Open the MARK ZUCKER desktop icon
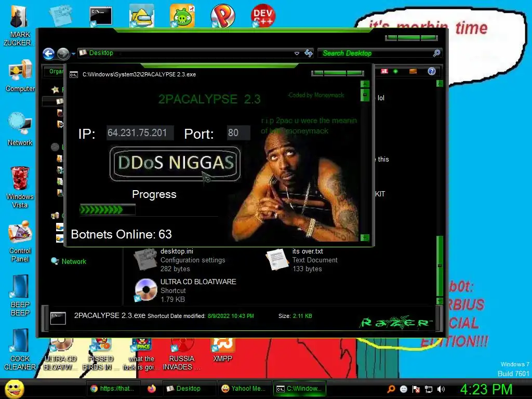 (19, 25)
